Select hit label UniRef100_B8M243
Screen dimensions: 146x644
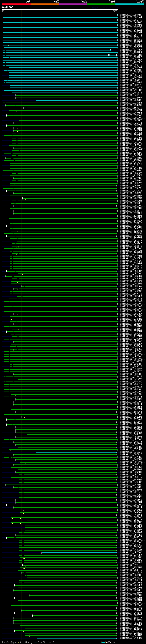click(131, 412)
